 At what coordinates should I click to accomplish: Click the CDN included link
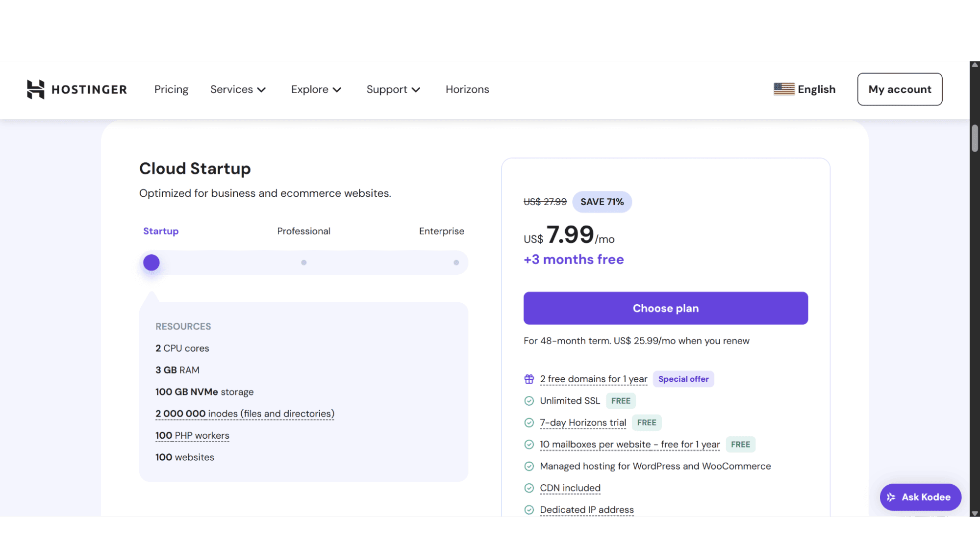(x=570, y=488)
